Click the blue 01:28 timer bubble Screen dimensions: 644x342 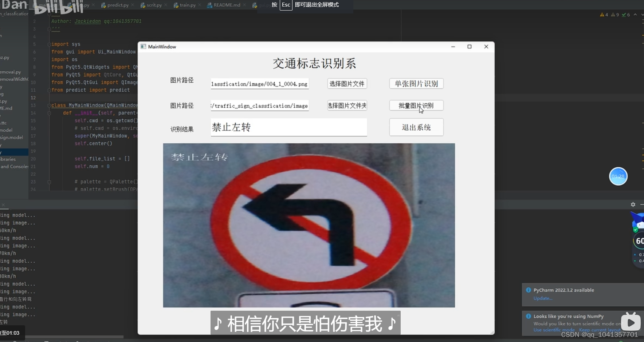tap(618, 176)
